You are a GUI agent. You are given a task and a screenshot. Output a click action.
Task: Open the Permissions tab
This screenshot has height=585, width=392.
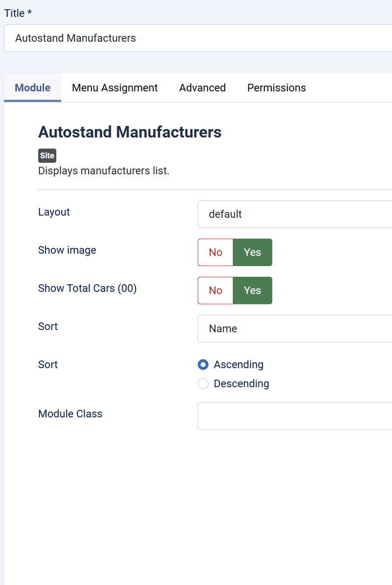277,88
